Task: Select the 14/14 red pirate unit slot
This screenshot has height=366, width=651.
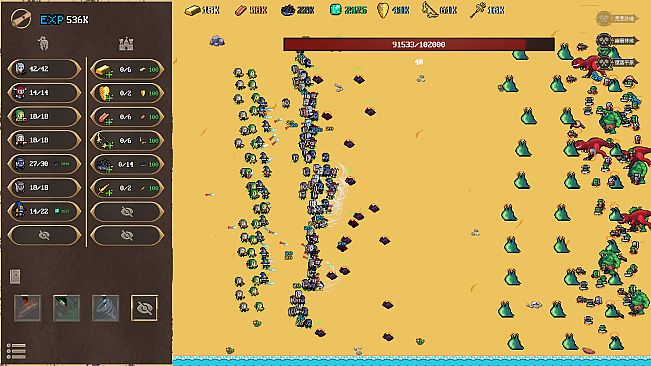Action: [x=44, y=93]
